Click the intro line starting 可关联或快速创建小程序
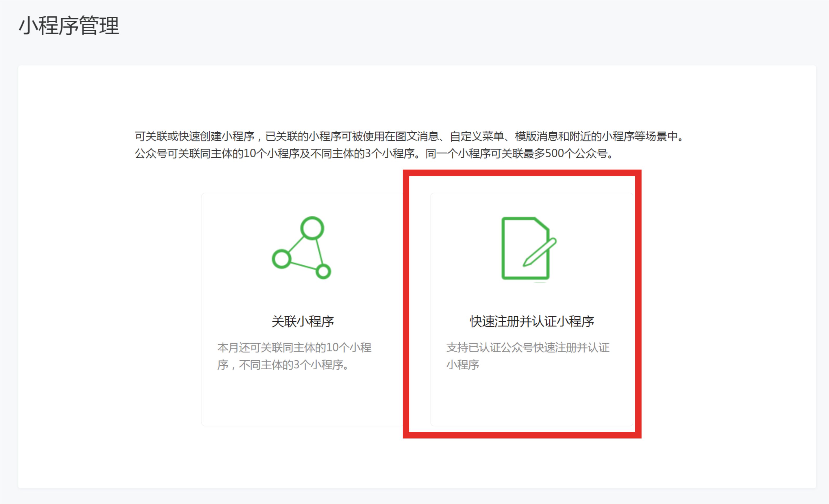829x504 pixels. (409, 136)
